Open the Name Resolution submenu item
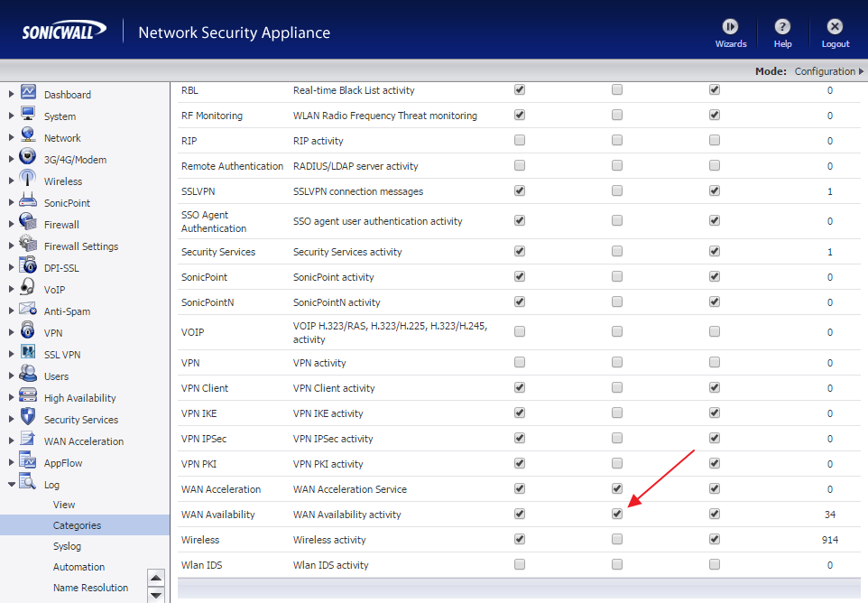 90,588
